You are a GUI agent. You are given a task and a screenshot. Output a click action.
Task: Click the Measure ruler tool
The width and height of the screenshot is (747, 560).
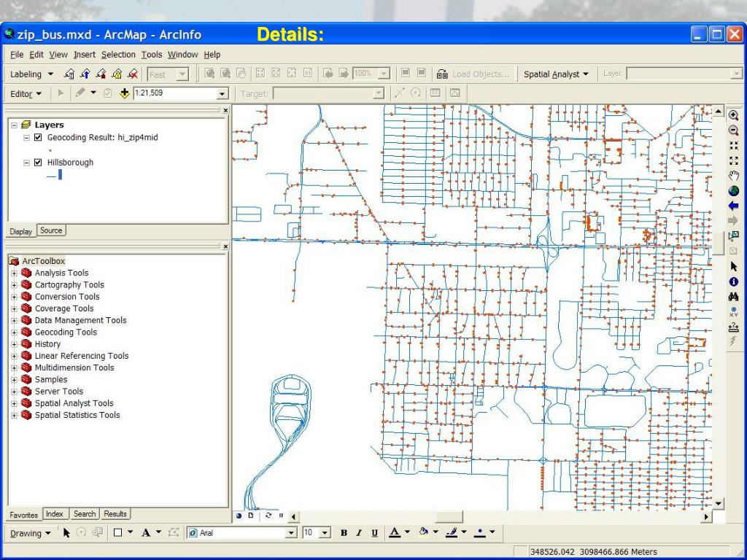coord(733,327)
